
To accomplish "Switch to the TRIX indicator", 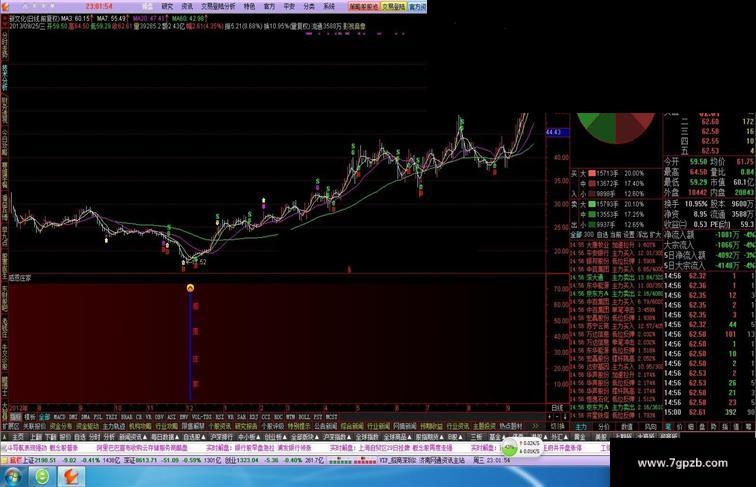I will pyautogui.click(x=111, y=417).
